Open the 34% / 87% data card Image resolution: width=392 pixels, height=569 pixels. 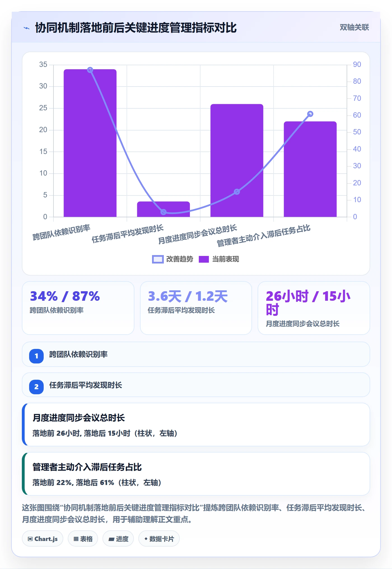(78, 308)
